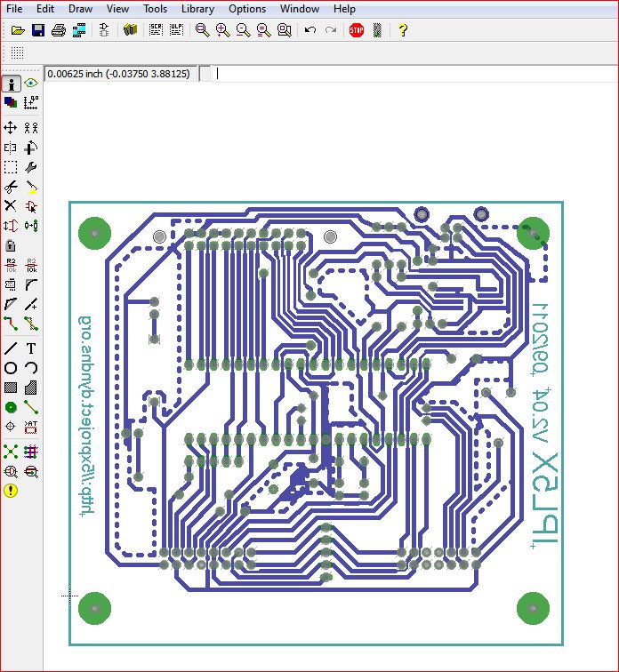Select the Via tool

(x=11, y=407)
